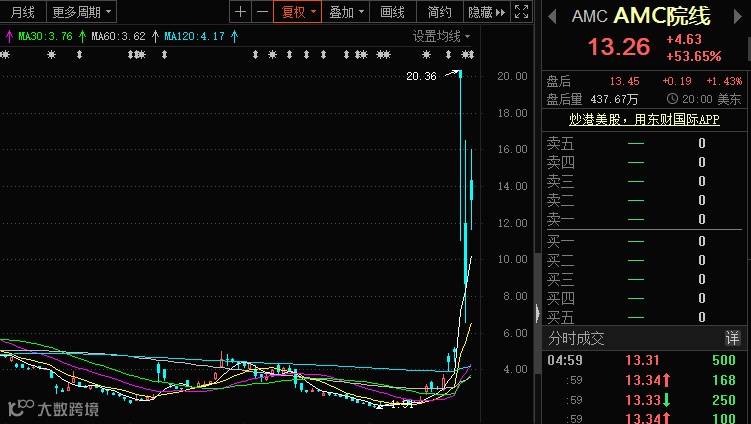Click trade row with volume 250
The width and height of the screenshot is (751, 424).
point(642,400)
